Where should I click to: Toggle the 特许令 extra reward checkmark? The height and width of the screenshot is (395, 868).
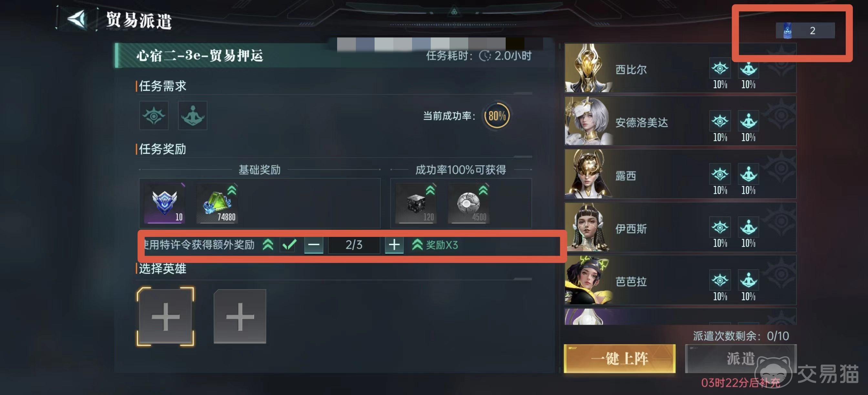pos(289,245)
